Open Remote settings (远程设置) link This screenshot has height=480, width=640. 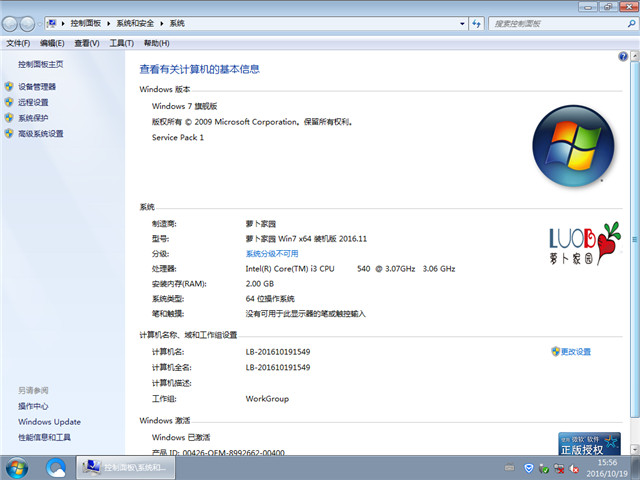[x=33, y=102]
